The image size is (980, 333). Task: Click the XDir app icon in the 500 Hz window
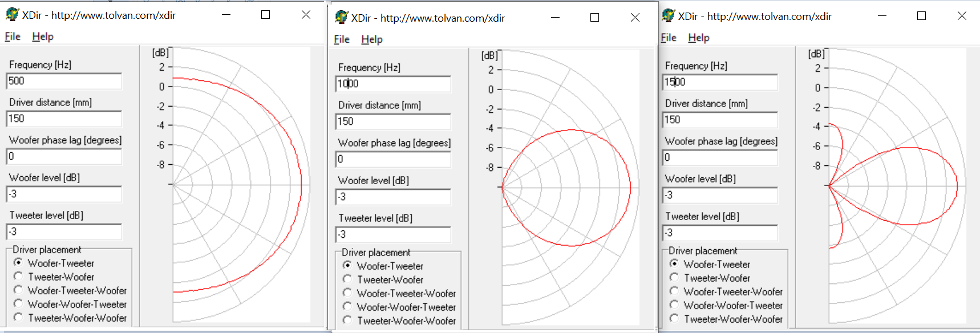point(13,15)
